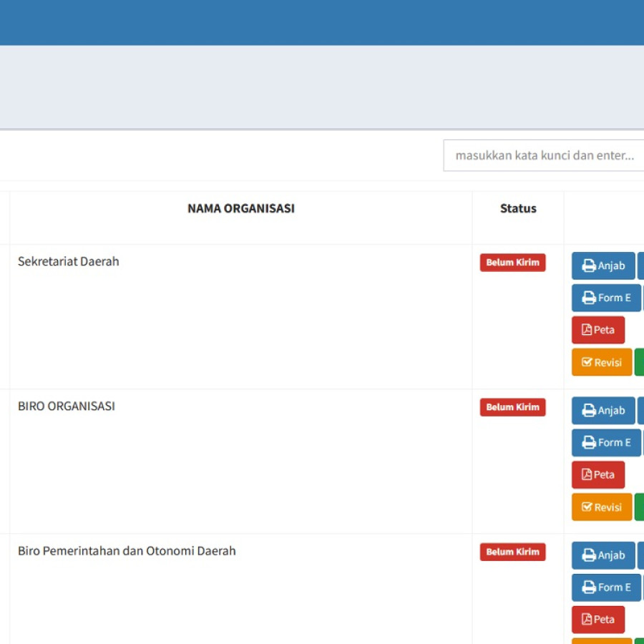Open Peta PDF for Biro Pemerintahan dan Otonomi Daerah
Image resolution: width=644 pixels, height=644 pixels.
tap(598, 620)
